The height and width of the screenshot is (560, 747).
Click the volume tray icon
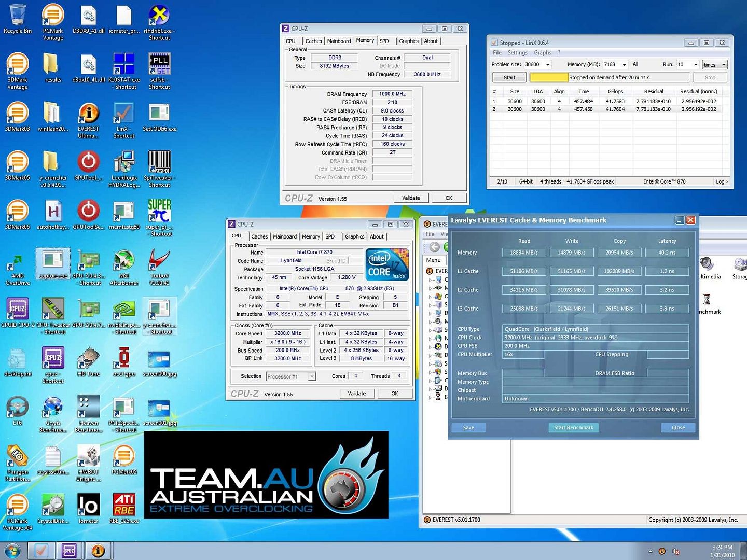click(x=676, y=551)
